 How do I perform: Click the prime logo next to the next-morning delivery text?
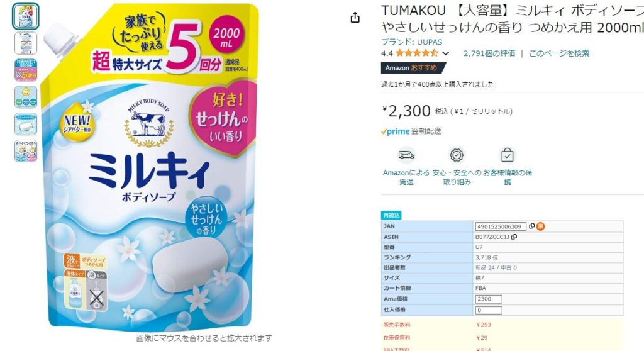395,131
